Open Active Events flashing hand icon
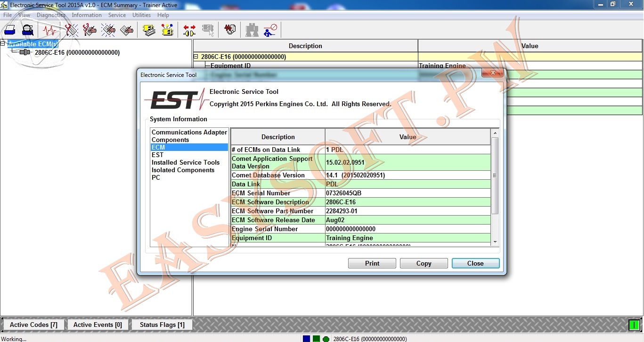 tap(108, 30)
